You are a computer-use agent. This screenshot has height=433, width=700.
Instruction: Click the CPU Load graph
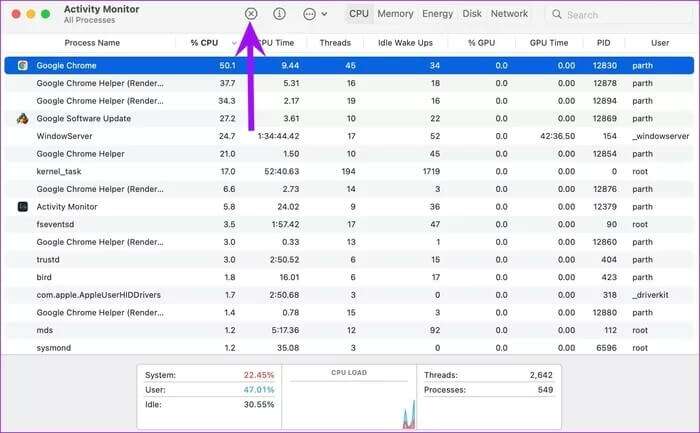349,397
